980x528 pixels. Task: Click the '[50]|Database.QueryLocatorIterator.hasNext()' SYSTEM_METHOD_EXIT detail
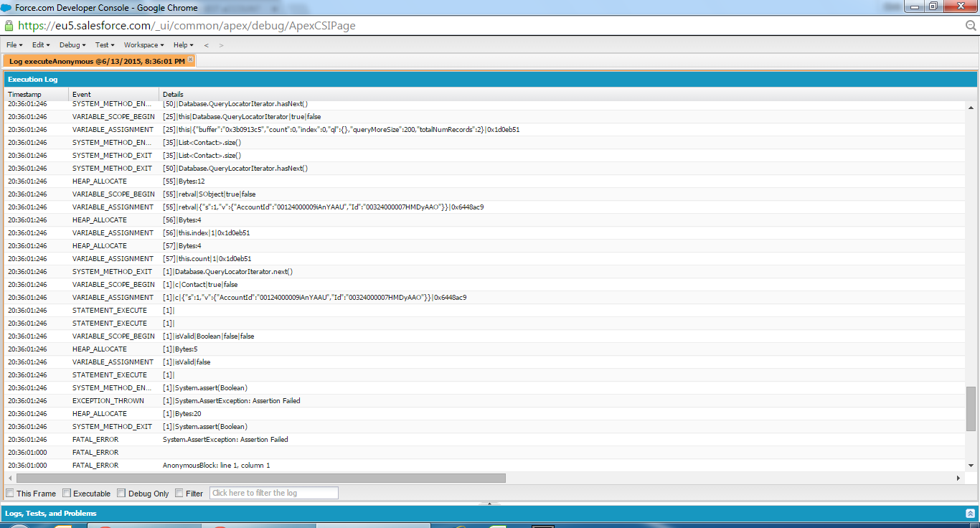[x=235, y=168]
